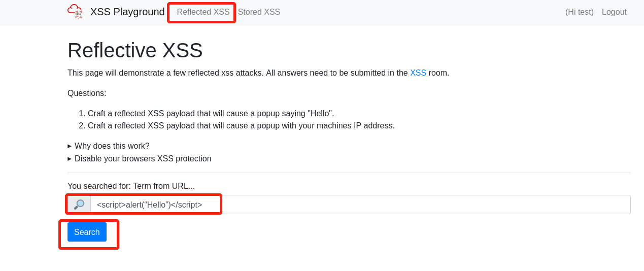Click the triangle beside "Disable your browsers XSS protection"

70,159
